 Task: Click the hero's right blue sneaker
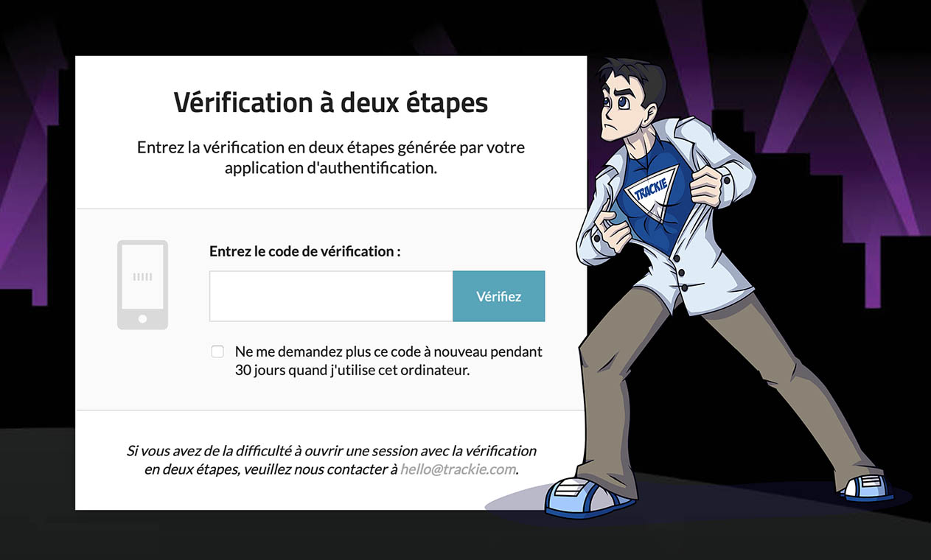click(x=868, y=486)
